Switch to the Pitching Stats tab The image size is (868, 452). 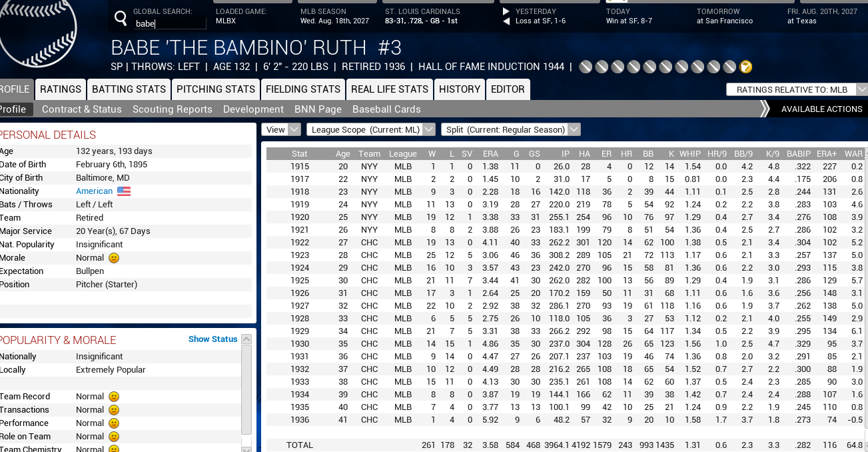tap(215, 89)
